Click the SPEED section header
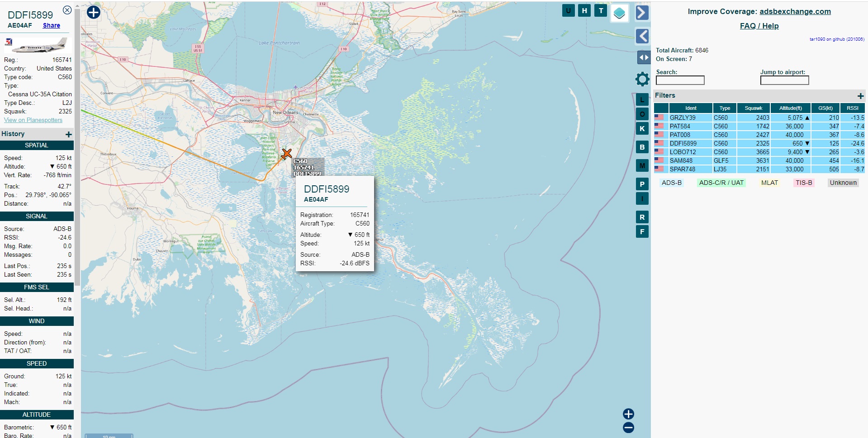868x438 pixels. (37, 363)
